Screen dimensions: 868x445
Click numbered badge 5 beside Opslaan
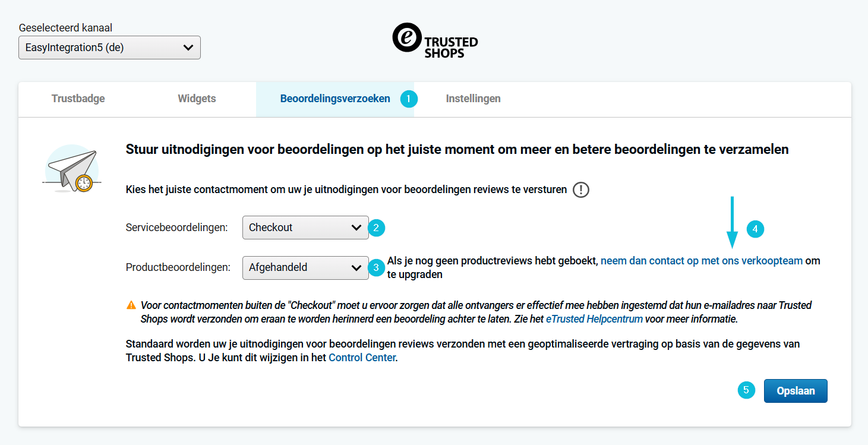click(746, 390)
